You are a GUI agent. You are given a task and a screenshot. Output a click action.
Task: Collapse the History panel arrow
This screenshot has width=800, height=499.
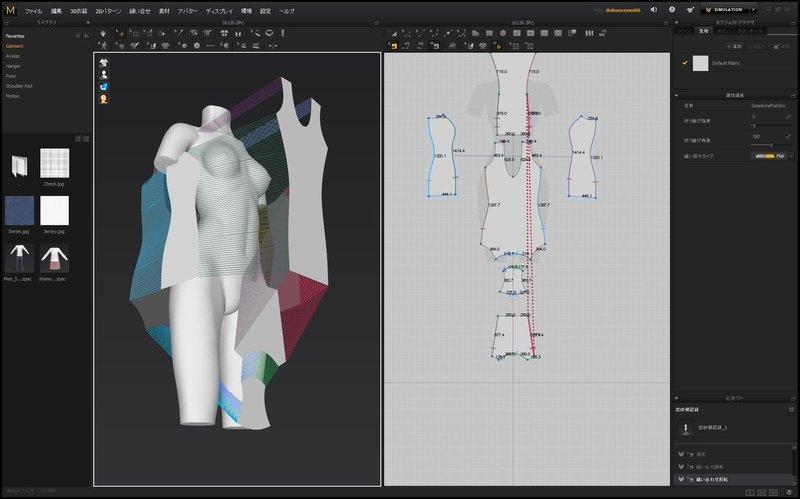(x=677, y=398)
